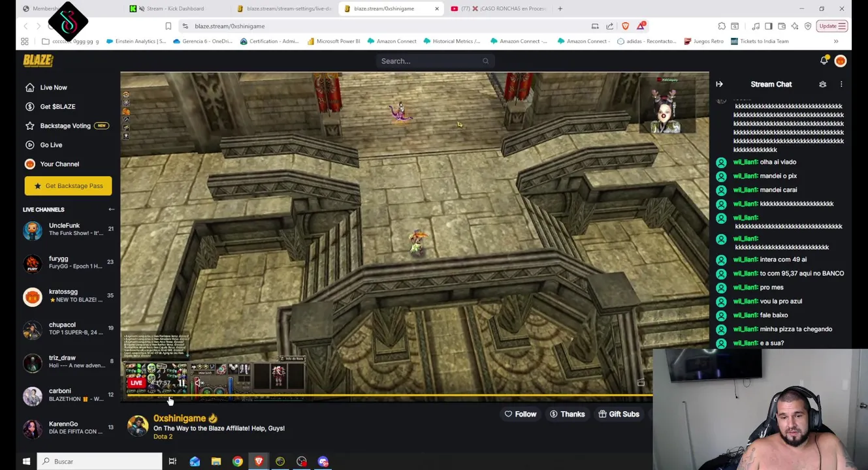Image resolution: width=868 pixels, height=470 pixels.
Task: Pause the live stream video
Action: [182, 383]
